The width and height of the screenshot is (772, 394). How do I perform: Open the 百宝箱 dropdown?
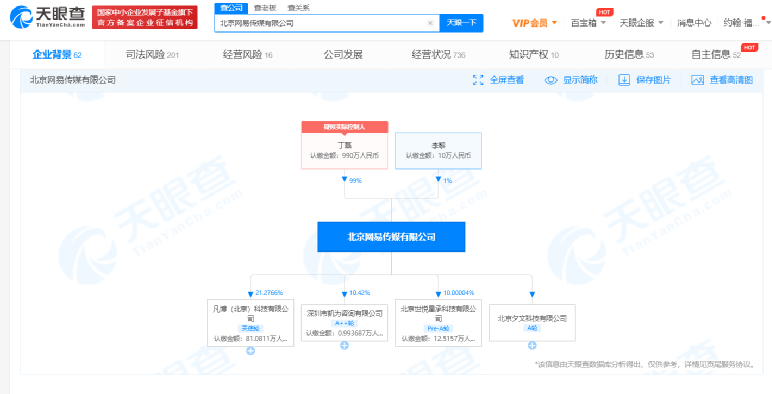pos(588,23)
